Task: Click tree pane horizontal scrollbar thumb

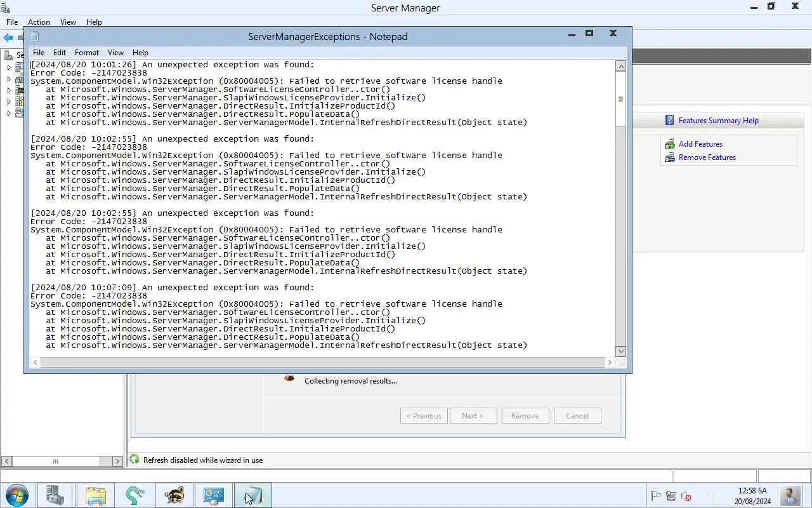Action: pyautogui.click(x=56, y=462)
